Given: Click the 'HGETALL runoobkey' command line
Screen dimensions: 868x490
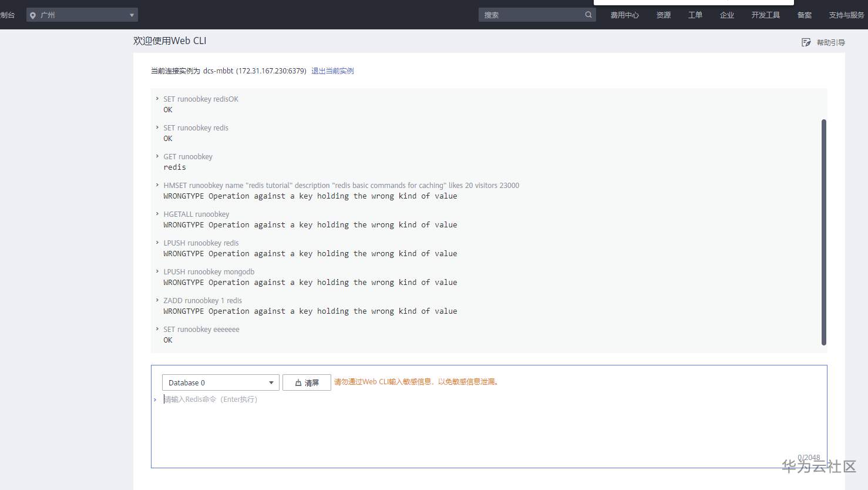Looking at the screenshot, I should 196,214.
